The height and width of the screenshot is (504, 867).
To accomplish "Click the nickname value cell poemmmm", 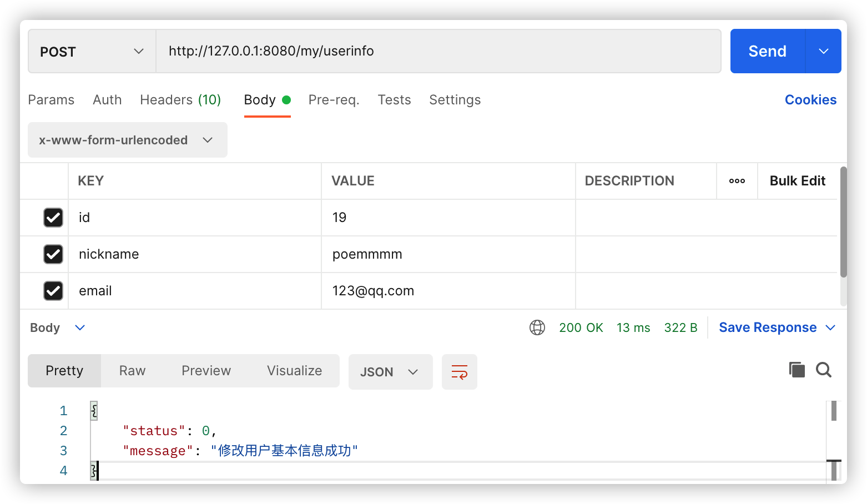I will tap(448, 254).
